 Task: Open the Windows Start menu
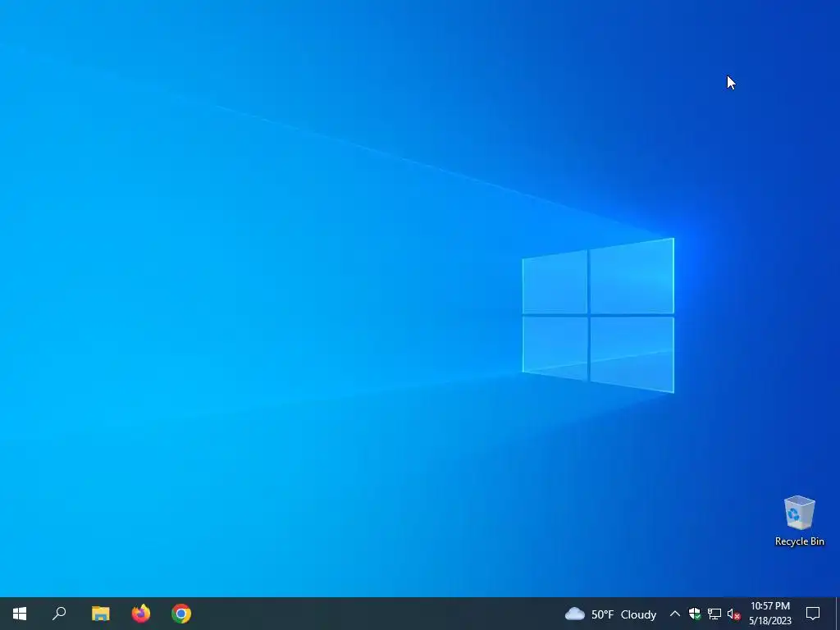point(20,614)
